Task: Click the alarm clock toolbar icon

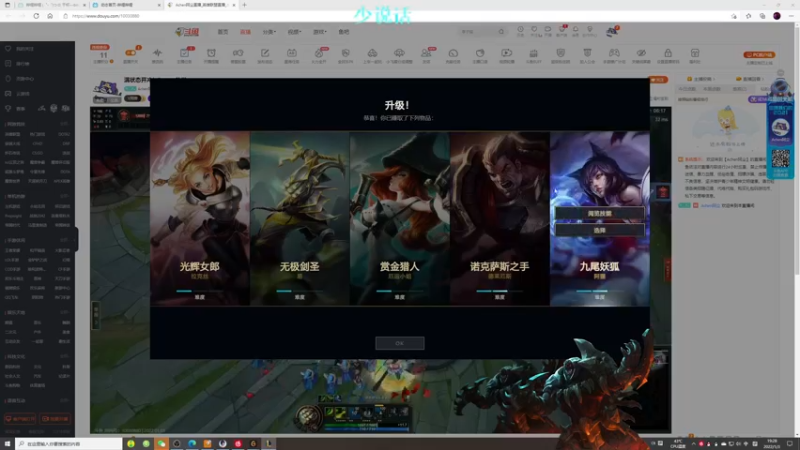Action: click(211, 53)
